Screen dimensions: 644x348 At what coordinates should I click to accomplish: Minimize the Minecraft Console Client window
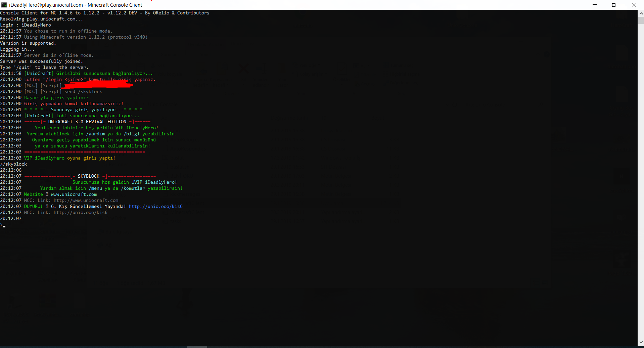click(595, 5)
